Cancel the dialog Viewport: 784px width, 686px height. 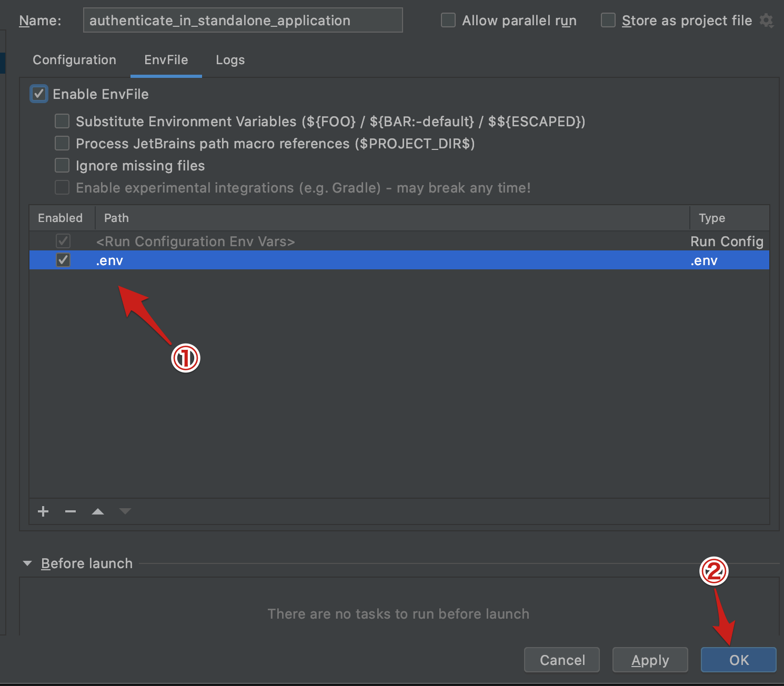pos(561,660)
